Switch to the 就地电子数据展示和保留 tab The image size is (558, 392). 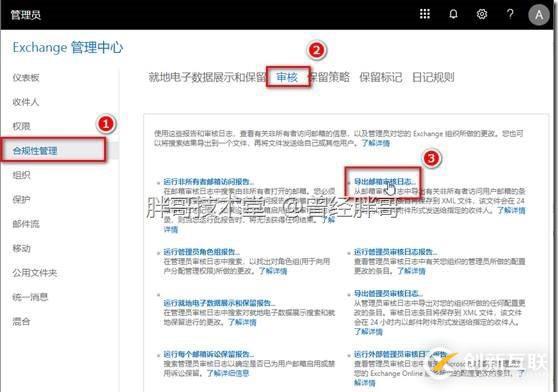tap(207, 77)
